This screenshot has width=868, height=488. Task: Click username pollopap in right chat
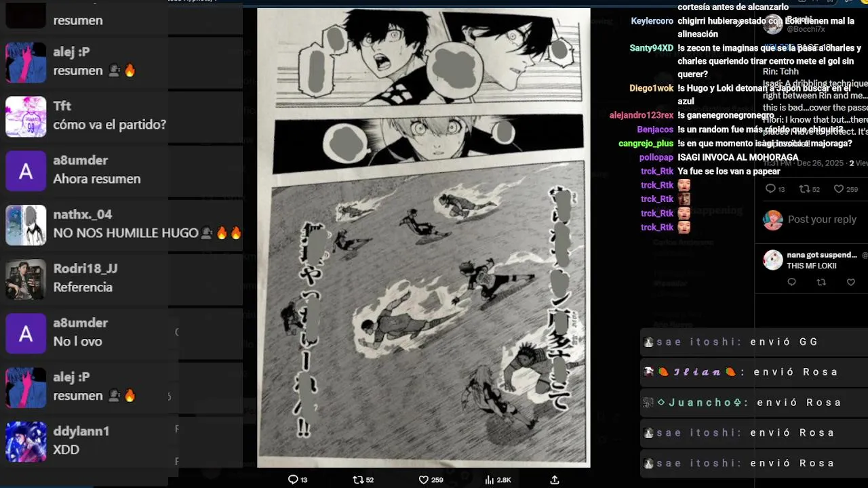[x=656, y=157]
